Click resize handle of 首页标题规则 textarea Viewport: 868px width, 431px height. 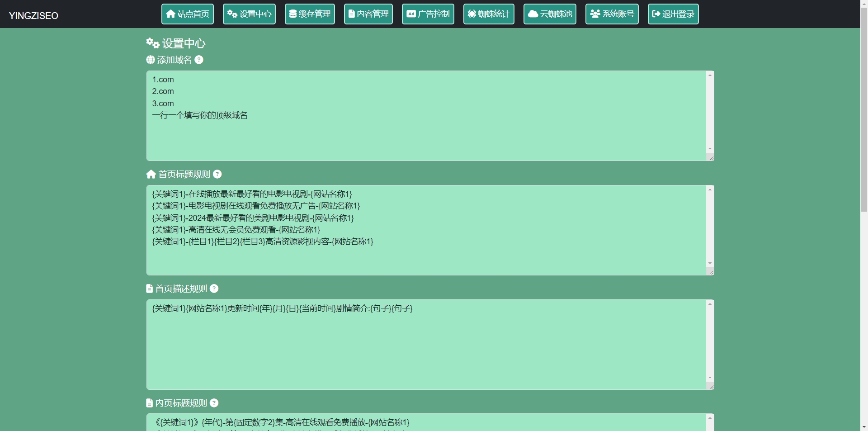tap(710, 271)
